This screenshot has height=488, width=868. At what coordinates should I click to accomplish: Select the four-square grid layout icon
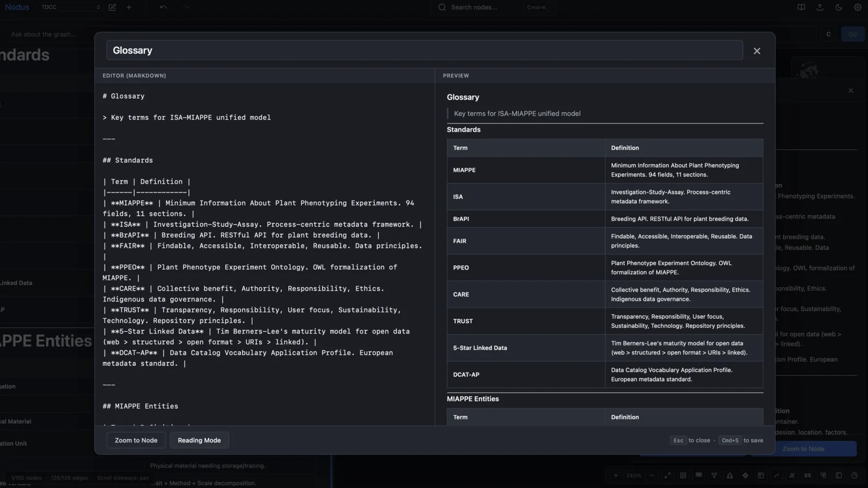[683, 476]
